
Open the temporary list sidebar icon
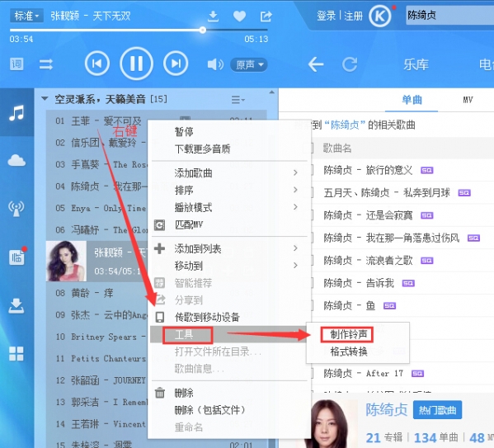click(x=17, y=257)
